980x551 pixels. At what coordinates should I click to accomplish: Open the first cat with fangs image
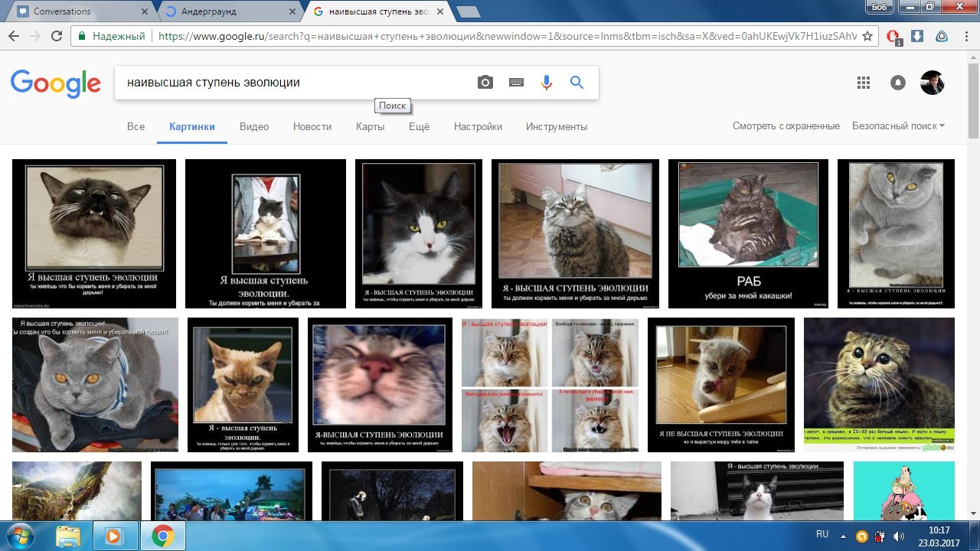pyautogui.click(x=94, y=233)
